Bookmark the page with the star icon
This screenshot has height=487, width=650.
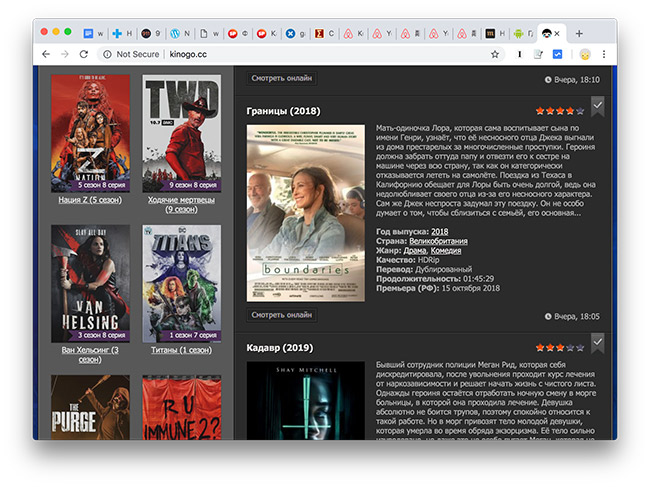point(495,54)
